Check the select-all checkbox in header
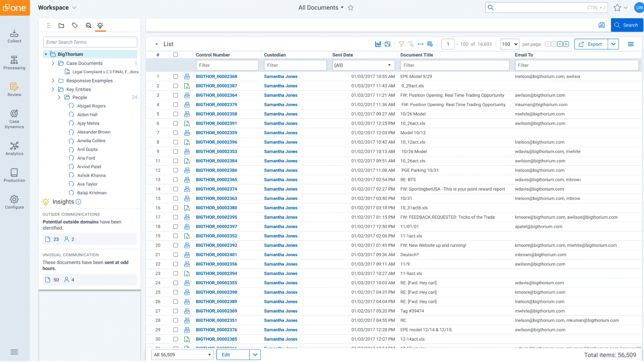 pos(175,55)
